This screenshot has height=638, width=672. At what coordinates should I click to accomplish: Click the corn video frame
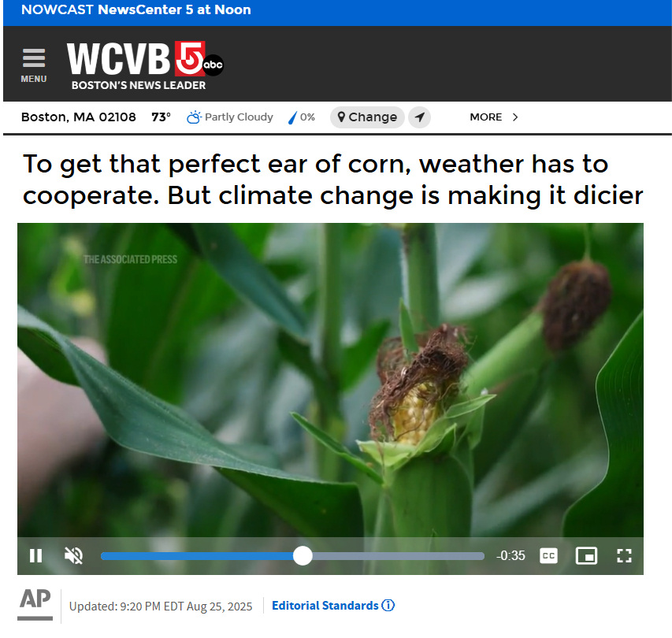tap(330, 379)
